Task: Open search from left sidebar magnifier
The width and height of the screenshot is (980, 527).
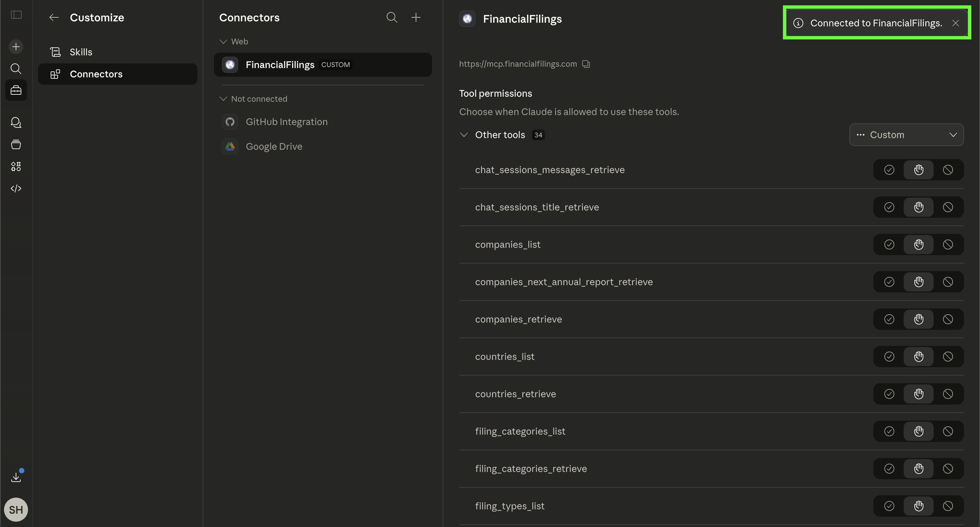Action: pyautogui.click(x=16, y=68)
